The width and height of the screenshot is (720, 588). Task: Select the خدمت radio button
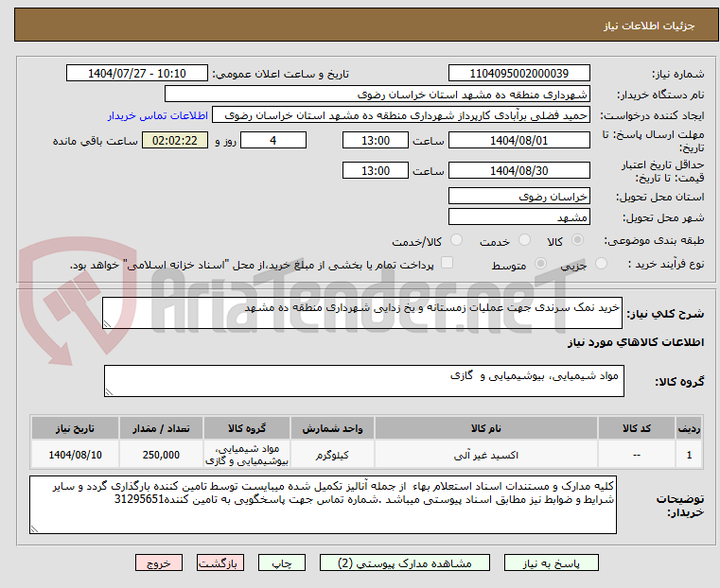tap(524, 240)
